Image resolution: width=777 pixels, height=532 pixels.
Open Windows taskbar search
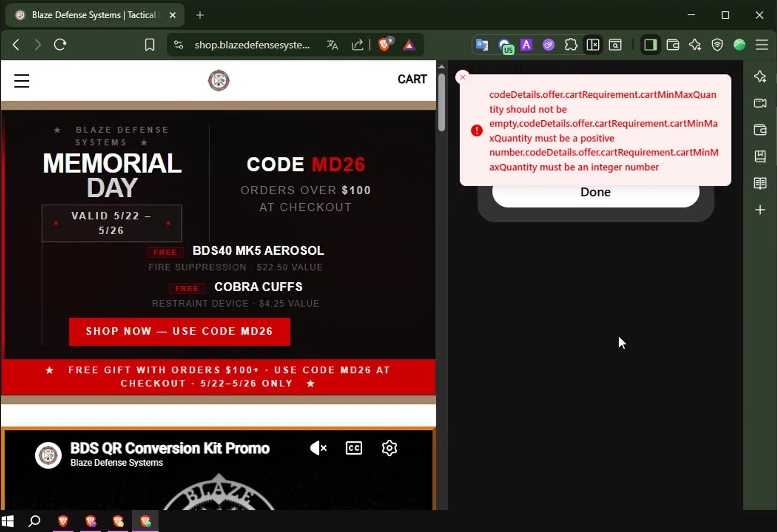tap(34, 521)
